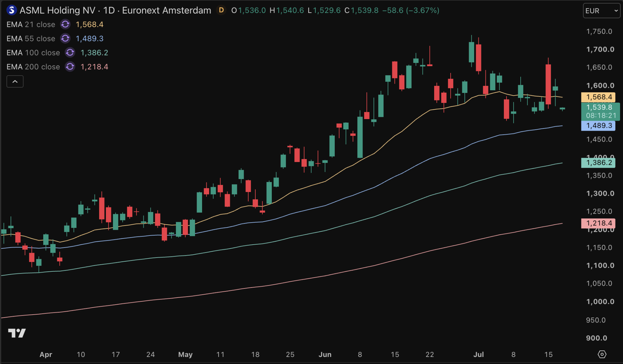
Task: Click the close price value 1,539.8
Action: click(365, 10)
